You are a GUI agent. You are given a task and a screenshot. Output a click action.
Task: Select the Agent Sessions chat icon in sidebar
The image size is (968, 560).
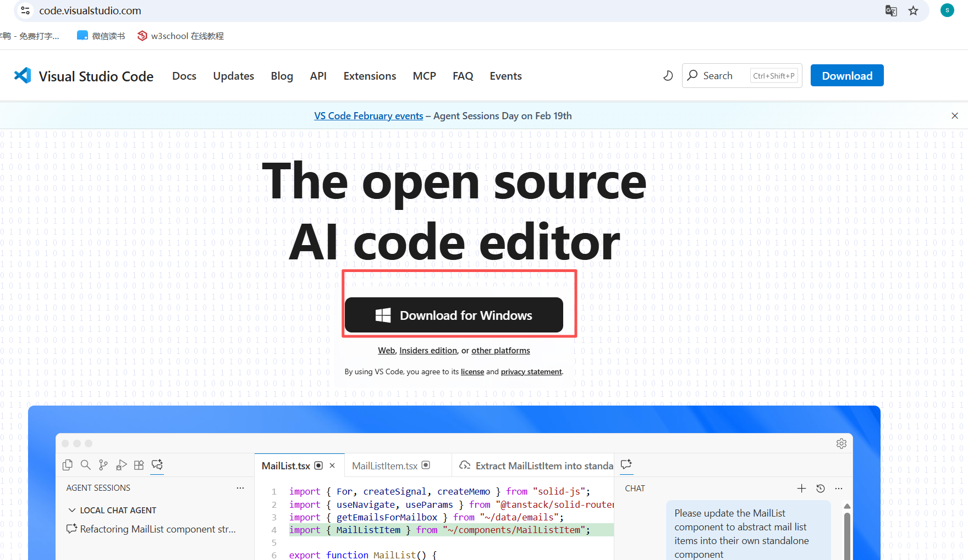[157, 465]
